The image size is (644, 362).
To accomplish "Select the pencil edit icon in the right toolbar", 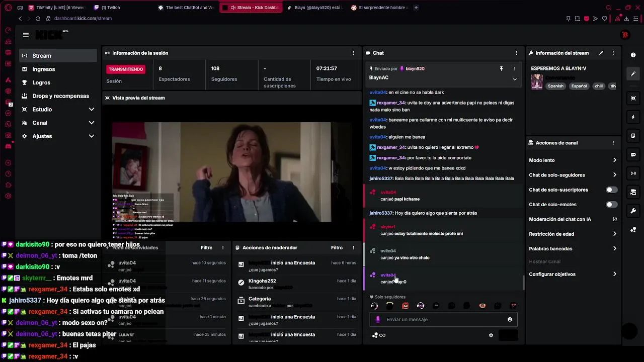I will pyautogui.click(x=633, y=74).
